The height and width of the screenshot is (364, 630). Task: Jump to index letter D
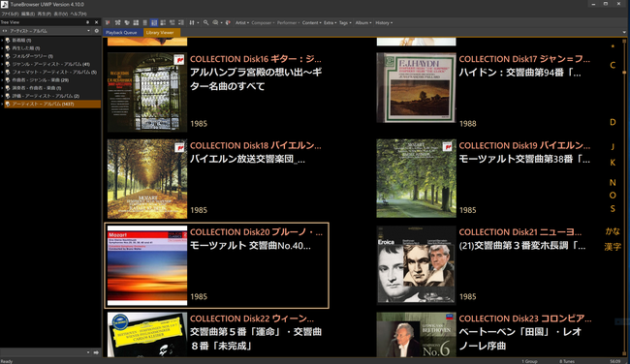click(x=613, y=122)
